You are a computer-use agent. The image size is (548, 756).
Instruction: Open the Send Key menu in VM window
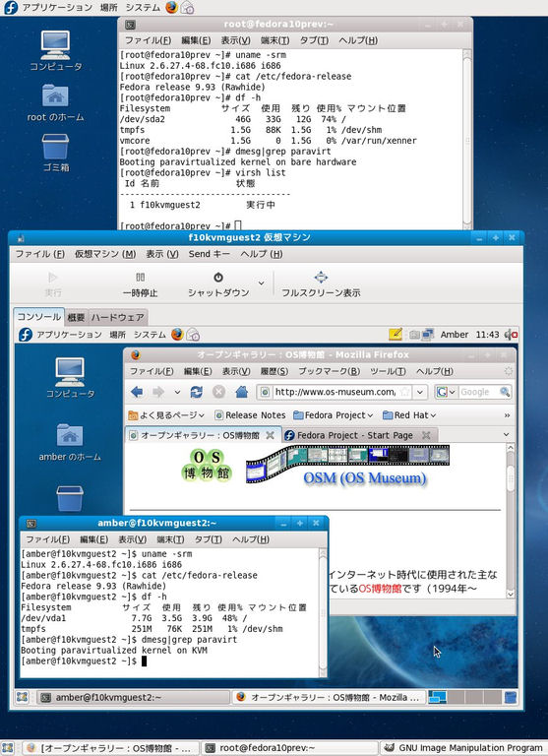(210, 254)
